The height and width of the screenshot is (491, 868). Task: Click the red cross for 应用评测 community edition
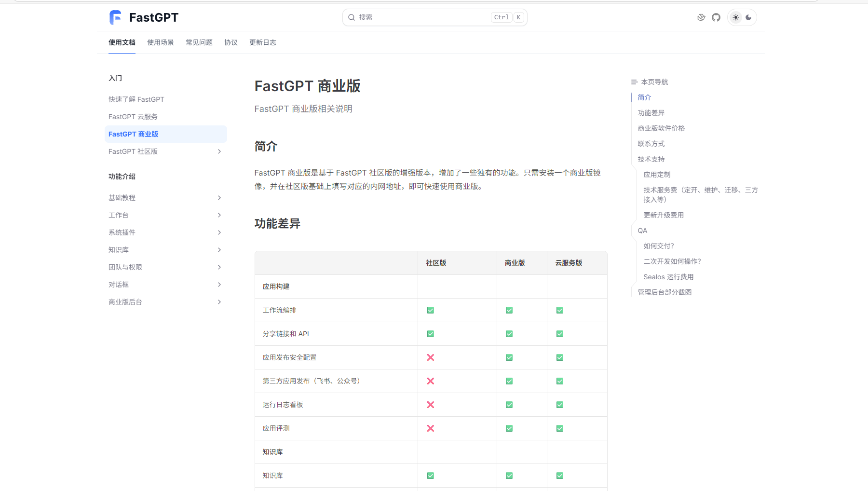coord(431,428)
